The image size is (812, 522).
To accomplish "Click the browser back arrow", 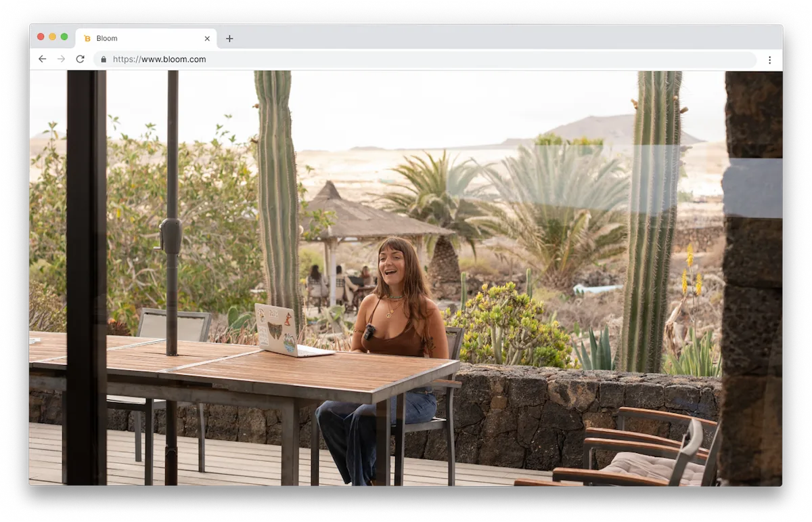I will (x=42, y=60).
